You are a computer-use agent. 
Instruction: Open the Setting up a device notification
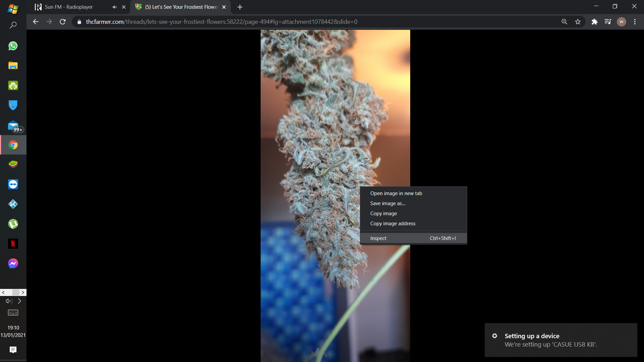click(561, 340)
